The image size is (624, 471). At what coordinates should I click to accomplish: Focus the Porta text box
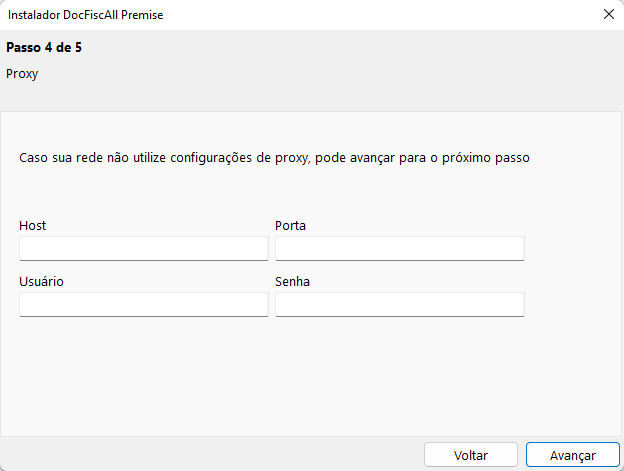(399, 248)
